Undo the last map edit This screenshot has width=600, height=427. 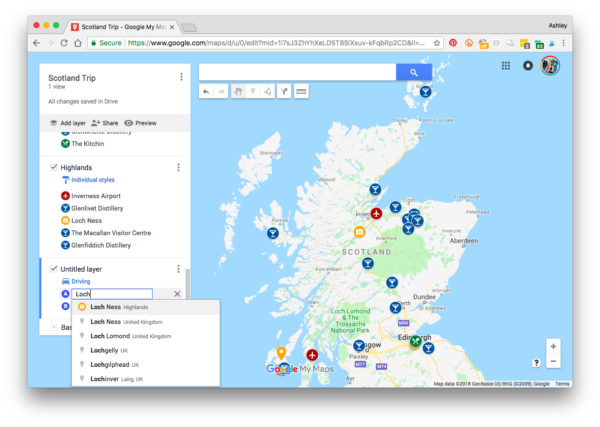tap(206, 91)
